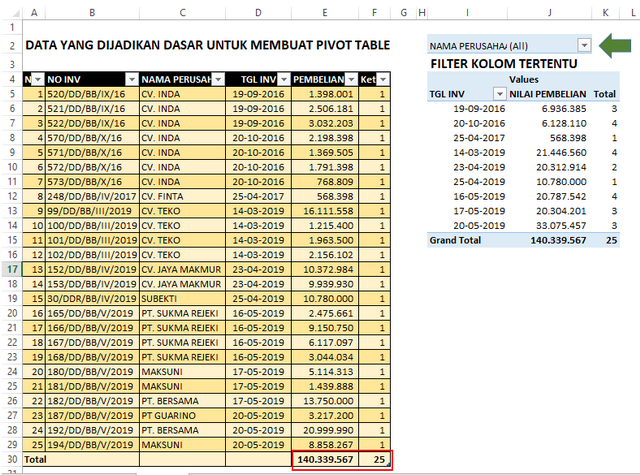This screenshot has height=475, width=640.
Task: Select the total count 25 in column F
Action: [x=374, y=459]
